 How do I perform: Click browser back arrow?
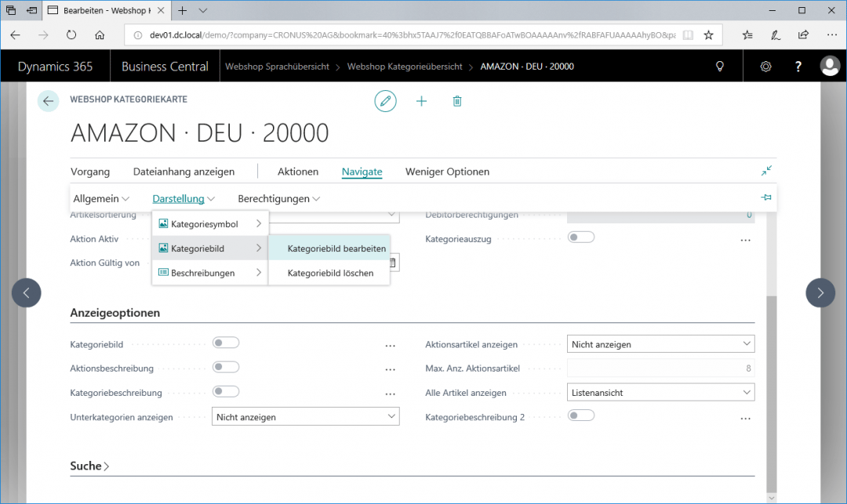(15, 35)
